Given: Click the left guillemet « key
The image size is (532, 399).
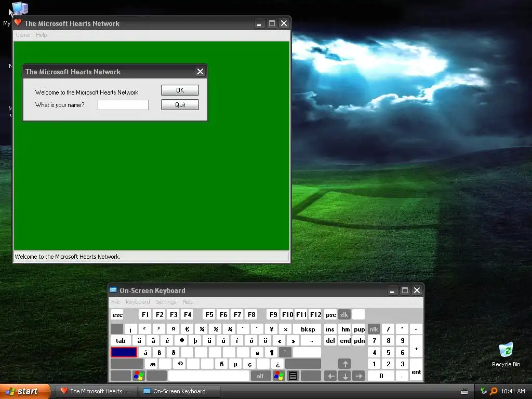Looking at the screenshot, I should [x=279, y=341].
